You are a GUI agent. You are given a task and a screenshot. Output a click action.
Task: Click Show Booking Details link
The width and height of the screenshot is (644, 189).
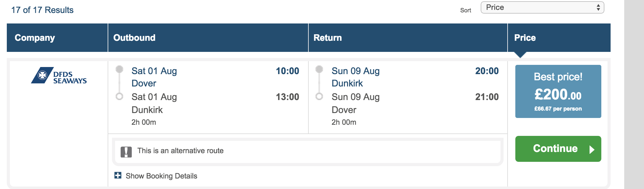(x=161, y=176)
